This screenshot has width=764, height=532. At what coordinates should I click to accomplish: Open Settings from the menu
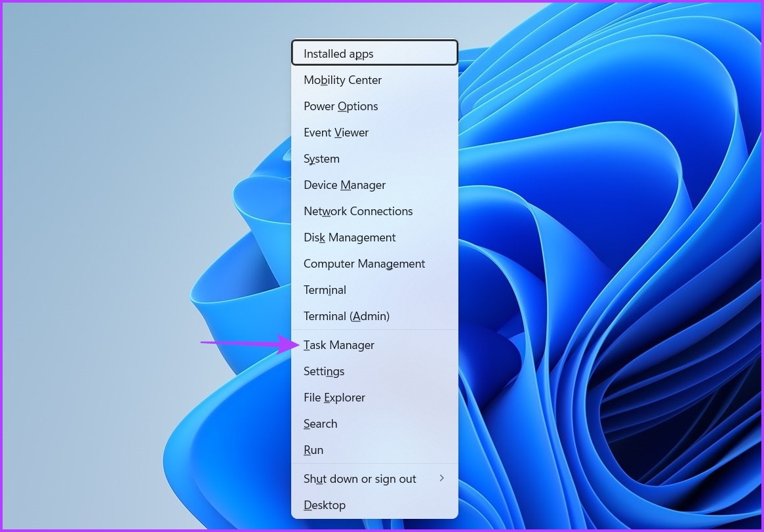(374, 372)
